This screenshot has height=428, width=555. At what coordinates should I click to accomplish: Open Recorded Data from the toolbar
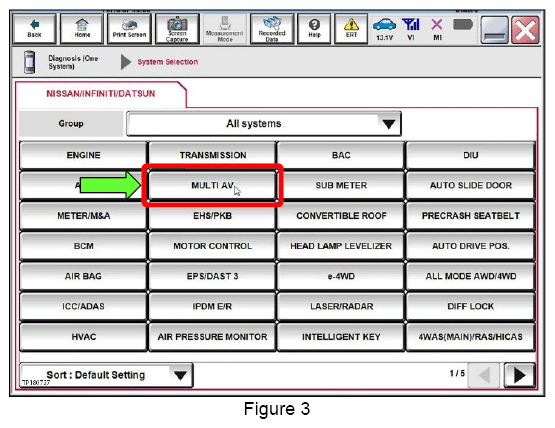272,29
